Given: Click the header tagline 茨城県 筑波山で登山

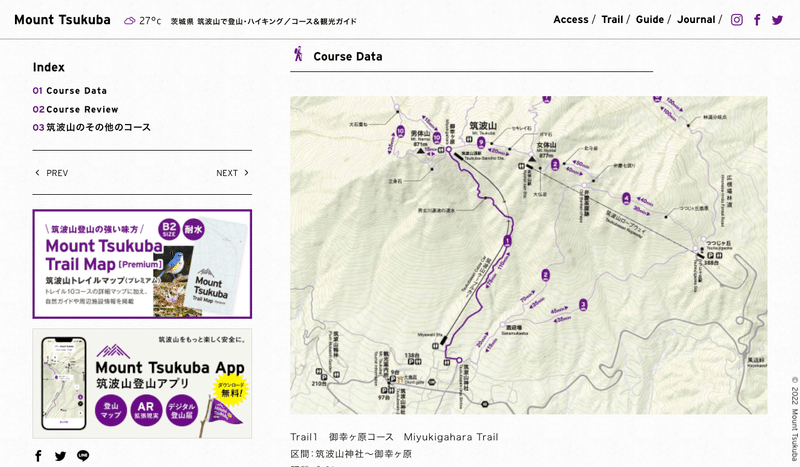Looking at the screenshot, I should (263, 21).
